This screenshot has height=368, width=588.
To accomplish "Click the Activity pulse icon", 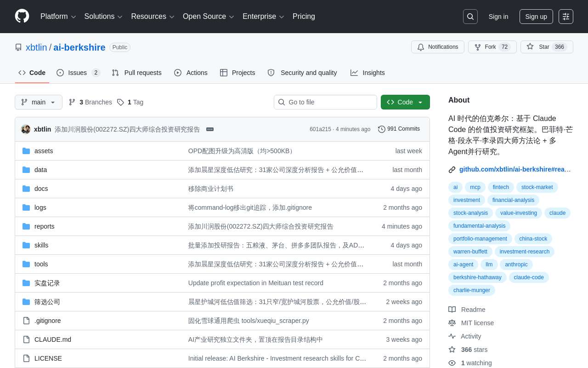I will (x=452, y=336).
